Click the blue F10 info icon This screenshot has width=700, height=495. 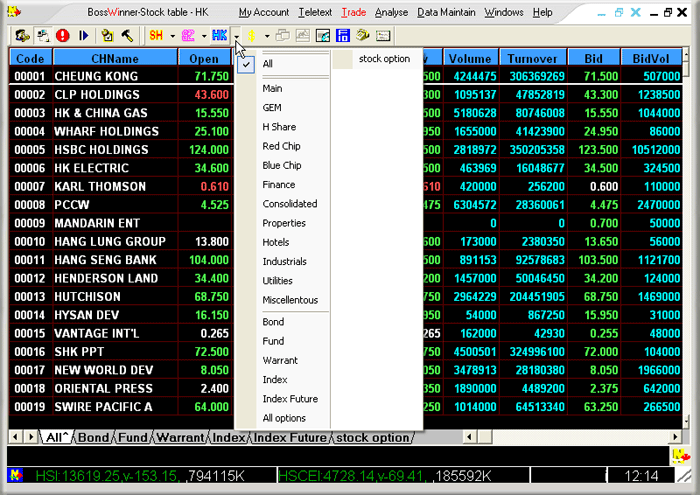[x=343, y=35]
